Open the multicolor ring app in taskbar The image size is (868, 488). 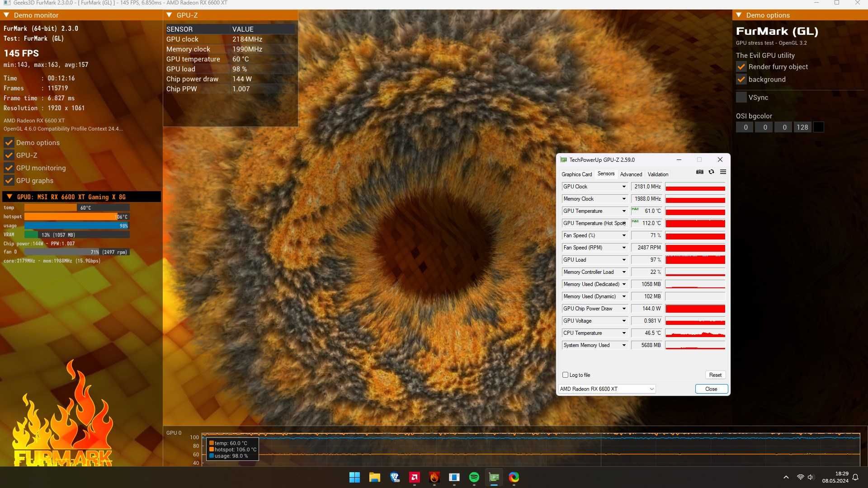click(x=514, y=477)
